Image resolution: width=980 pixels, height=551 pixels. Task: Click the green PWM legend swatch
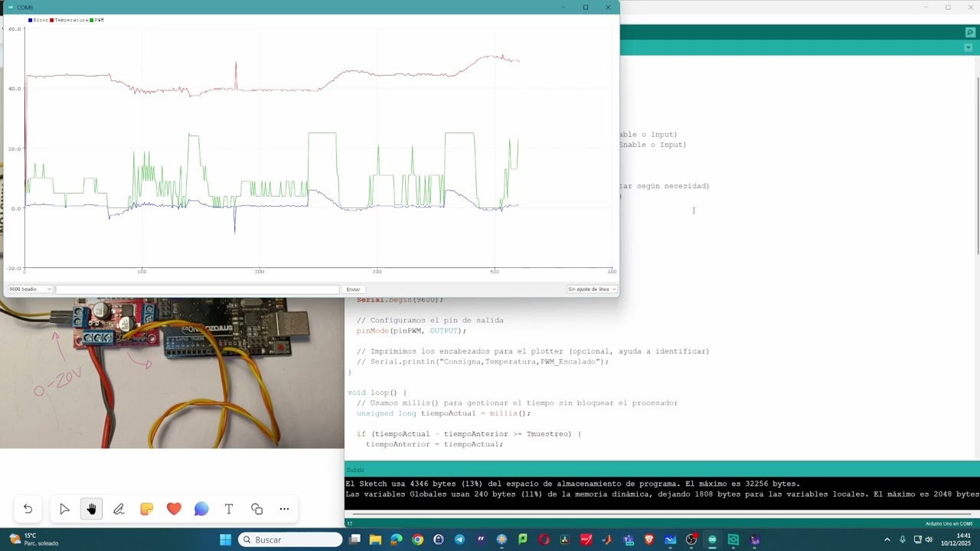pos(91,20)
